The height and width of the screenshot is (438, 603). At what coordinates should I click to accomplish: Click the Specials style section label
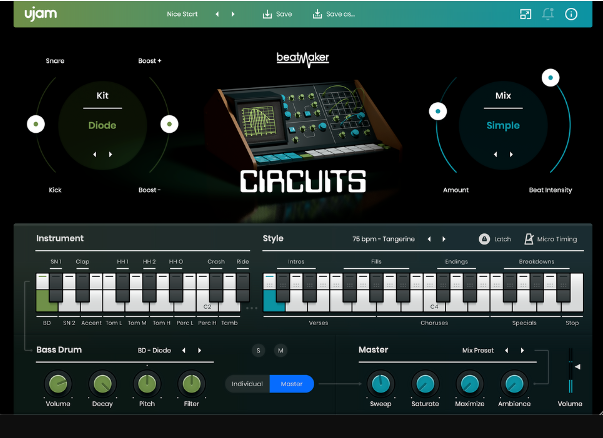click(524, 323)
